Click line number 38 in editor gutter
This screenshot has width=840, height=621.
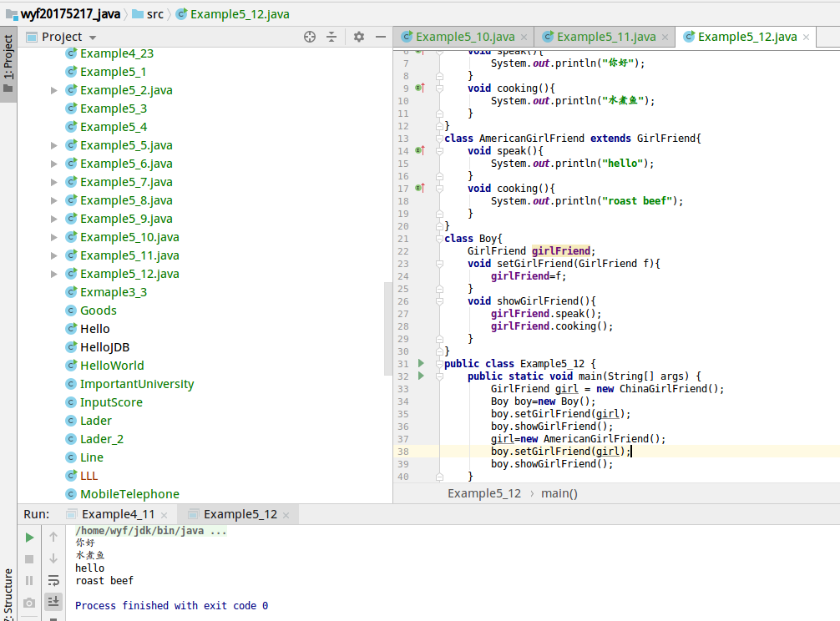402,452
